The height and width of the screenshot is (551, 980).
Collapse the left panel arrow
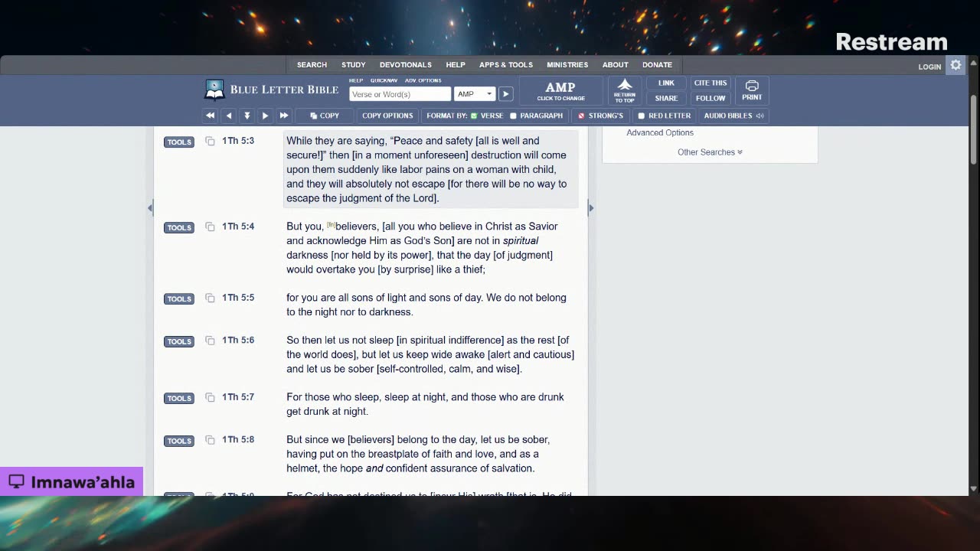pyautogui.click(x=150, y=207)
